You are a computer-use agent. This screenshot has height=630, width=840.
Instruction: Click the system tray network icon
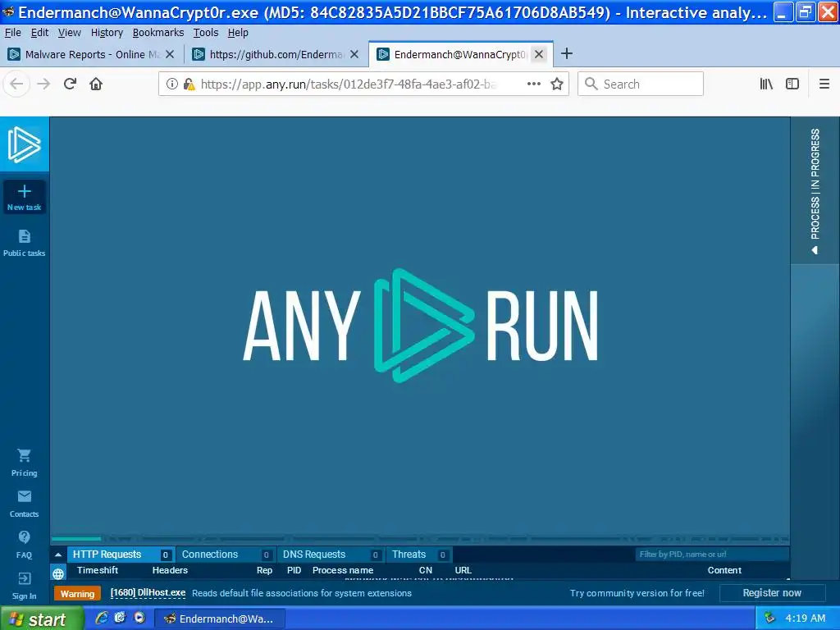(x=769, y=618)
